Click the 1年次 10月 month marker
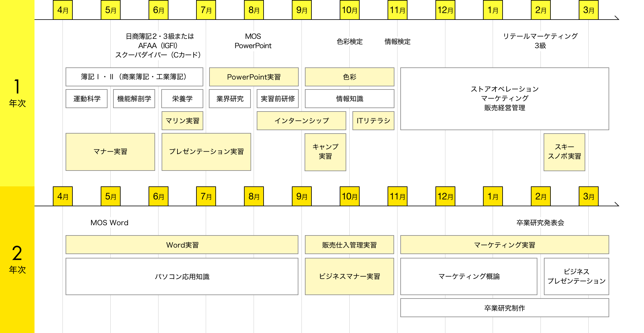 click(350, 10)
